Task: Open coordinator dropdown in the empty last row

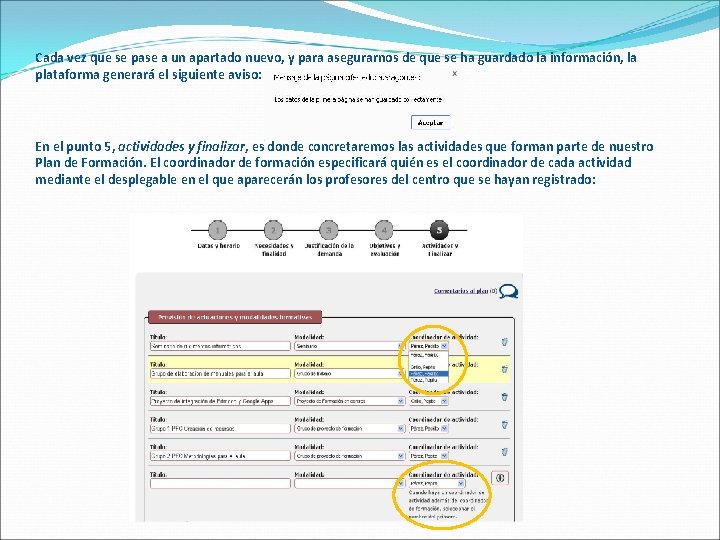Action: coord(437,484)
